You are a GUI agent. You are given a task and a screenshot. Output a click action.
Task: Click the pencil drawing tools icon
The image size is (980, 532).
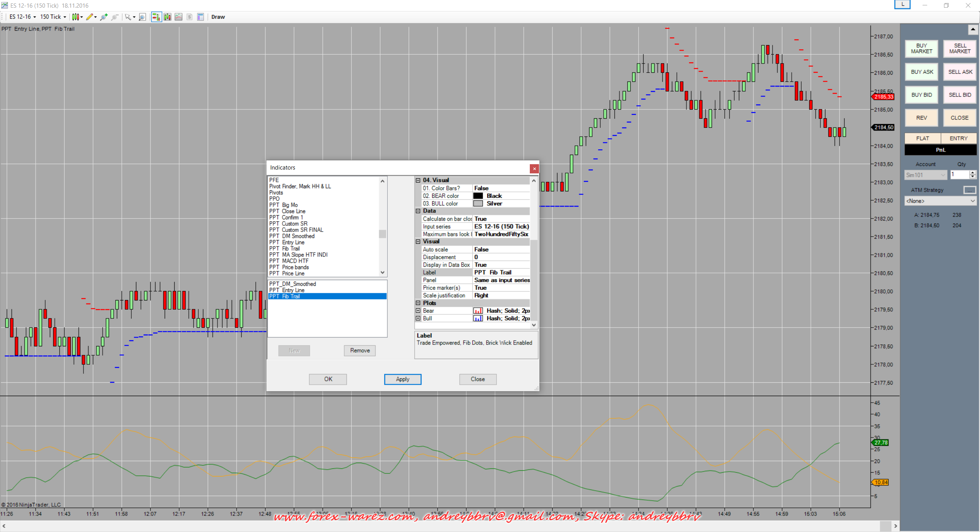tap(90, 17)
